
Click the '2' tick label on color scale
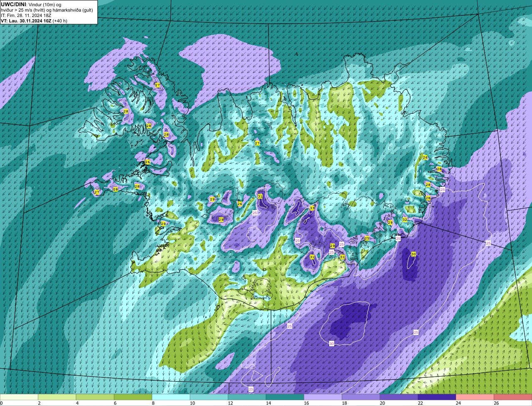pos(39,403)
